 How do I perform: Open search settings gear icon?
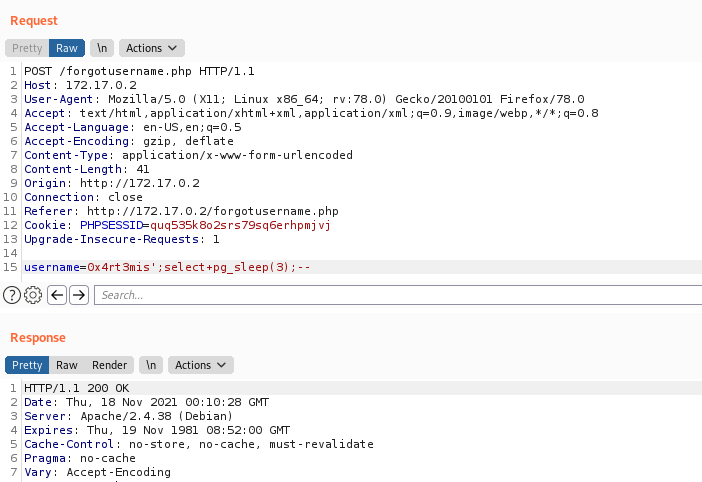(33, 295)
